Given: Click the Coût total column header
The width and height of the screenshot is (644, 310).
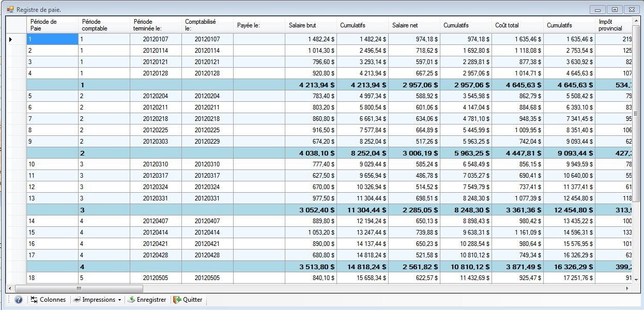Looking at the screenshot, I should pyautogui.click(x=517, y=25).
